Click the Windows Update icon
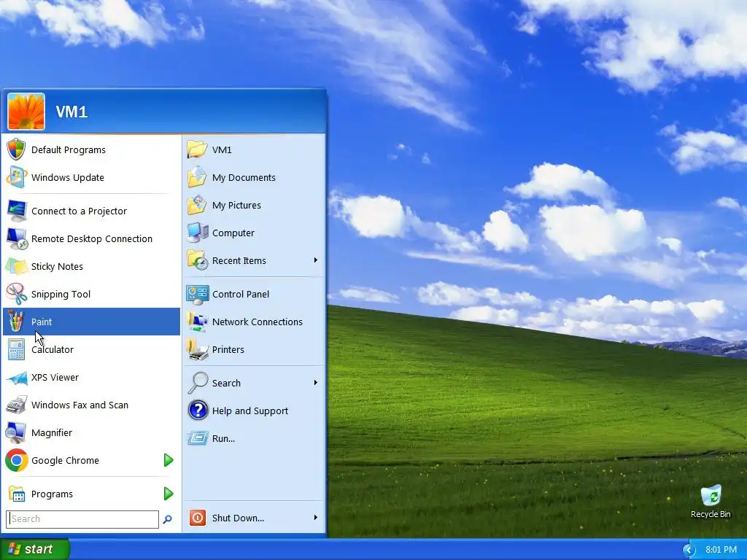 (16, 177)
